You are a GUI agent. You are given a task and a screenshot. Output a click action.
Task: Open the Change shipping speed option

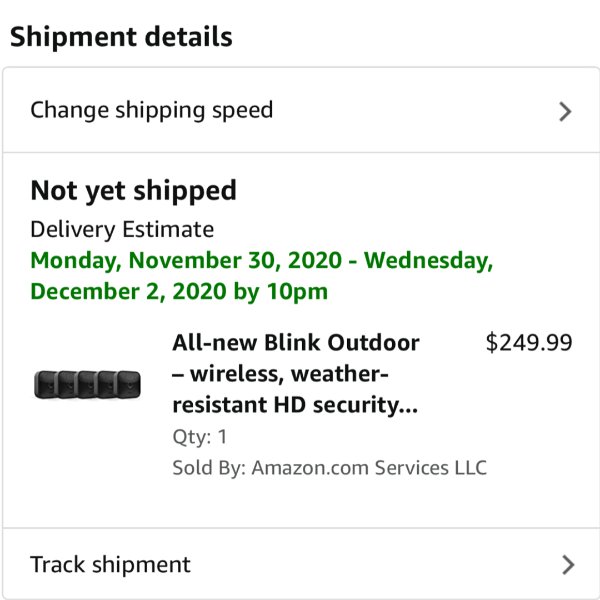[x=301, y=110]
